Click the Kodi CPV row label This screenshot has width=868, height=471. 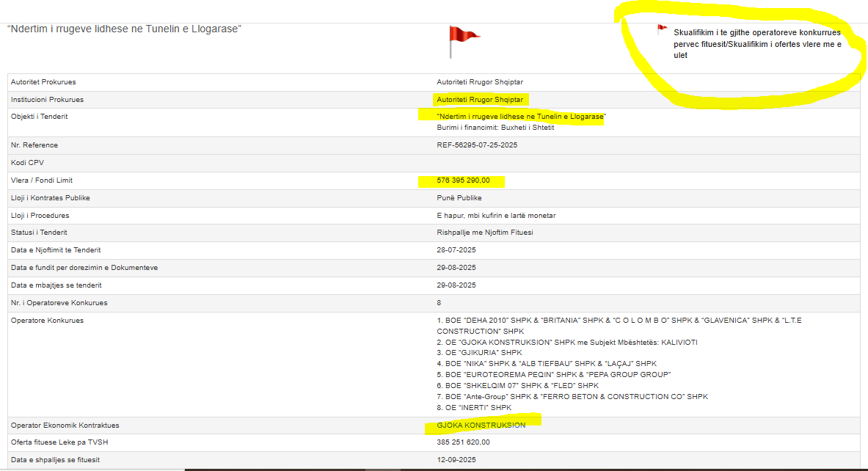click(27, 163)
